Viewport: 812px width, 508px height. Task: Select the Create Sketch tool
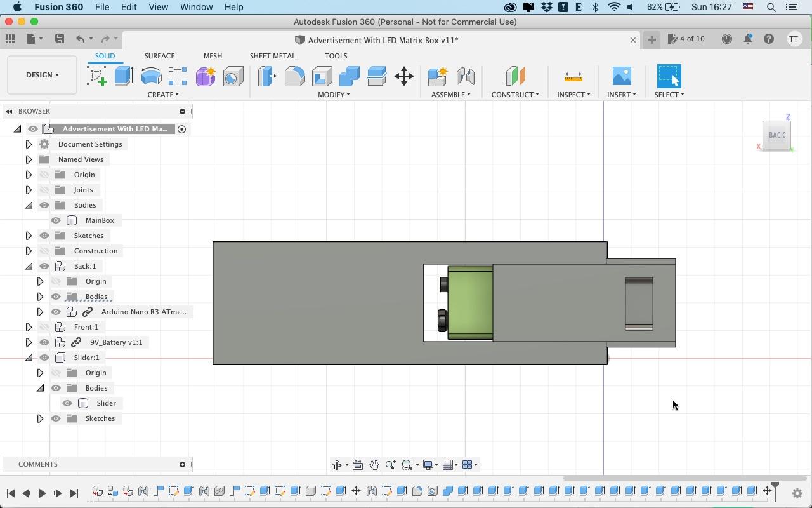coord(97,76)
